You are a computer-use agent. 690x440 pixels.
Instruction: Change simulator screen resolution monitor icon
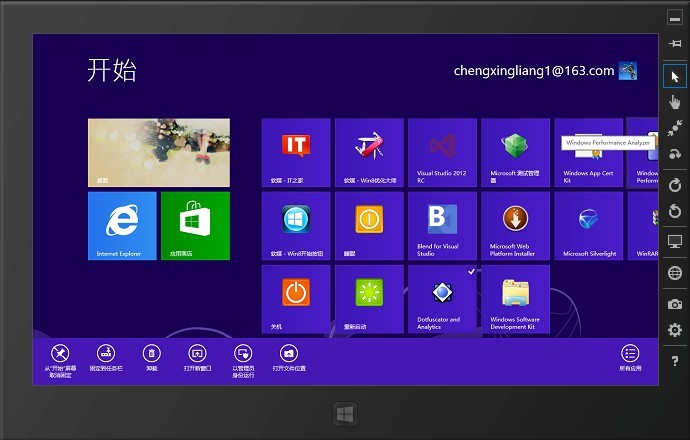click(675, 241)
